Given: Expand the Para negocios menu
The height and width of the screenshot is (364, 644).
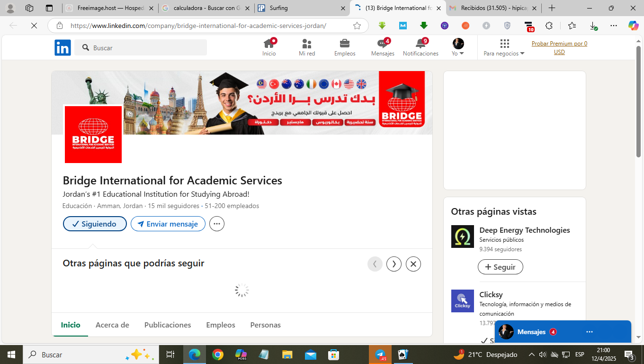Looking at the screenshot, I should pos(504,48).
